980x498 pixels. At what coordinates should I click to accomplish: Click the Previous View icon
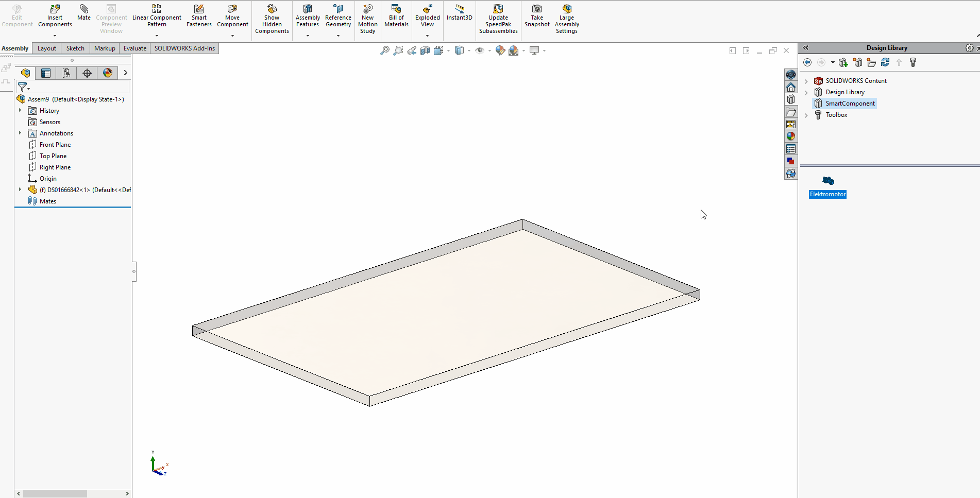click(x=411, y=50)
